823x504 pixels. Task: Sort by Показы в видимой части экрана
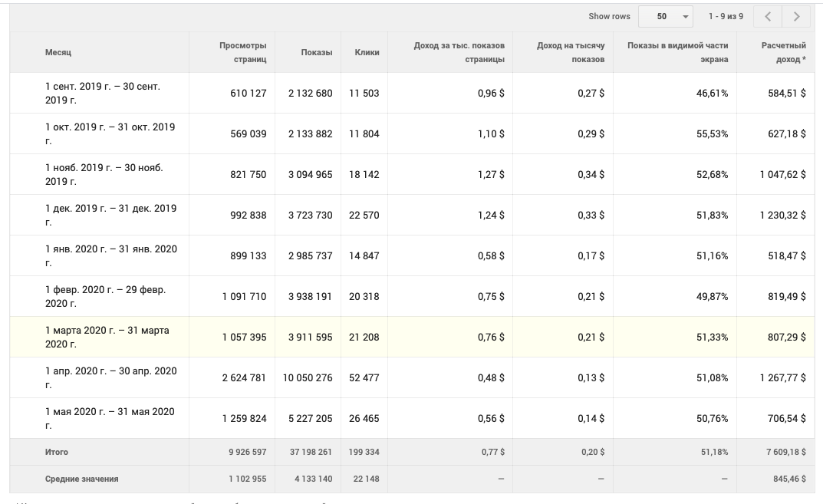click(x=677, y=53)
